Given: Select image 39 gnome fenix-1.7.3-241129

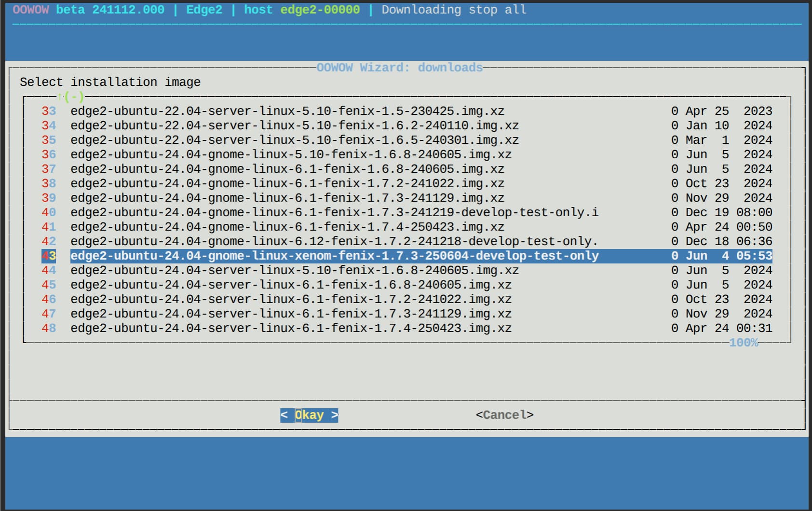Looking at the screenshot, I should [407, 198].
